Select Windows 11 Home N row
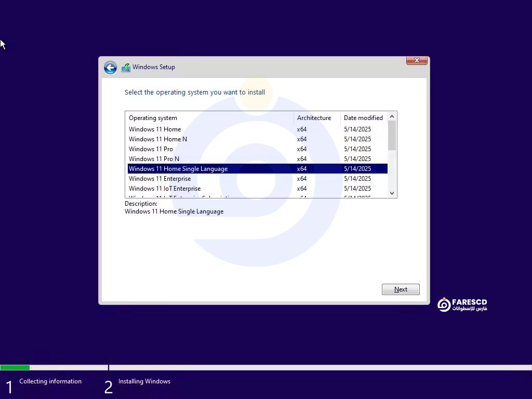 point(258,139)
